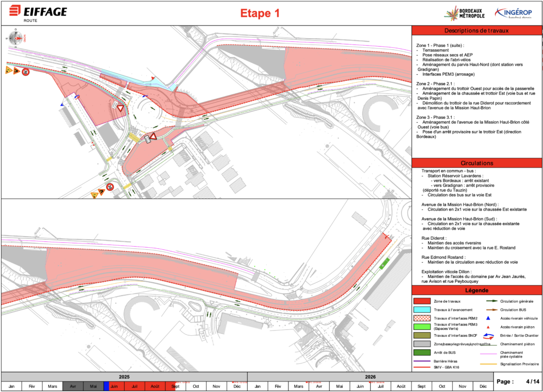Click the 30 speed sign below the compass

[25, 72]
